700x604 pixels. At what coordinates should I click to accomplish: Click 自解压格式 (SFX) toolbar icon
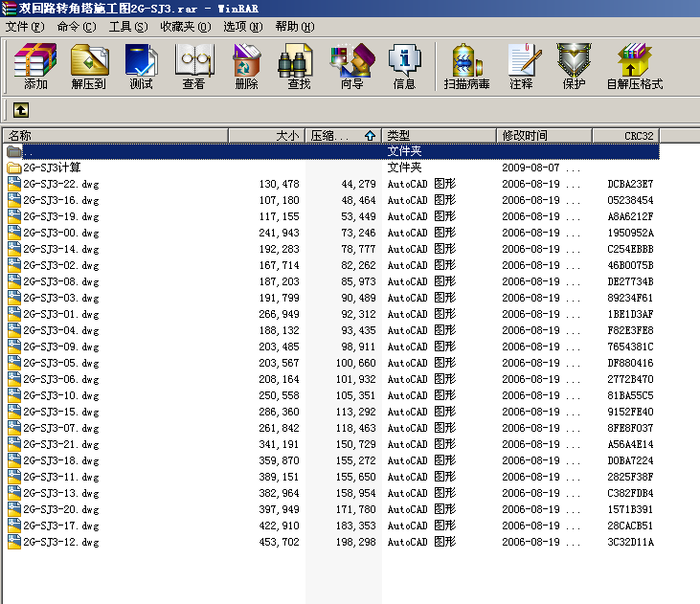tap(634, 66)
